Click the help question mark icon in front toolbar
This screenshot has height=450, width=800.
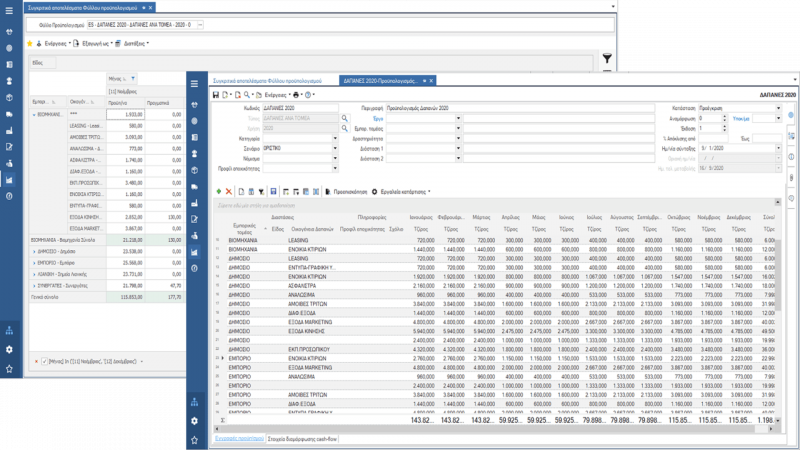(308, 95)
